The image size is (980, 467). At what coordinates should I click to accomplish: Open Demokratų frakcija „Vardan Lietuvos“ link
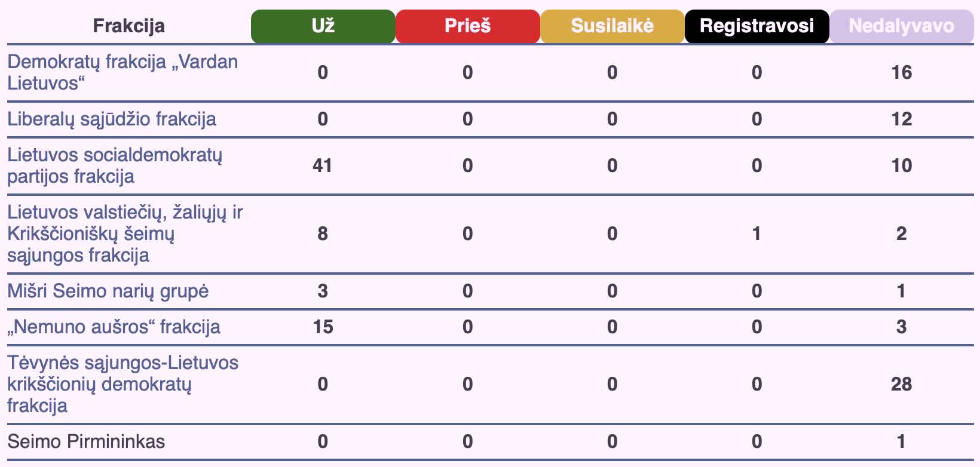[122, 72]
